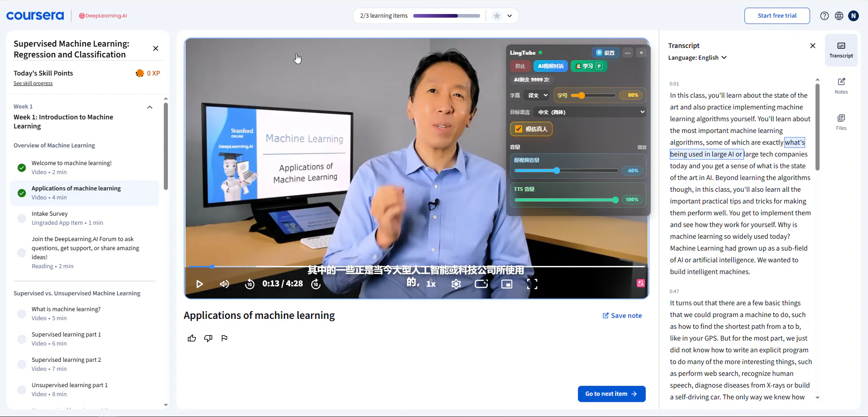Viewport: 868px width, 417px height.
Task: Open the DeepLearning.AI partner logo
Action: coord(103,16)
